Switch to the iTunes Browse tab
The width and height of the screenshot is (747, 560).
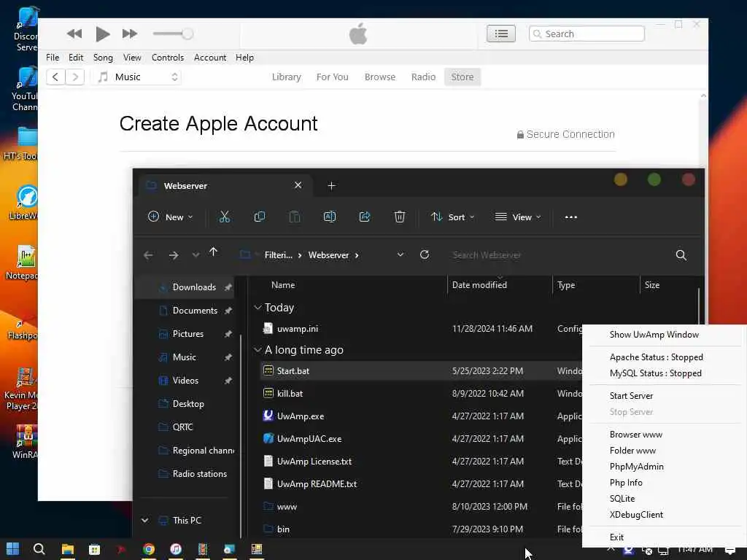point(379,77)
